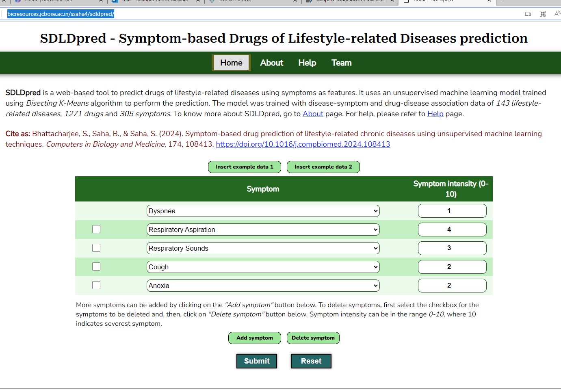Click the split-screen icon in address bar
This screenshot has height=392, width=561.
[528, 14]
